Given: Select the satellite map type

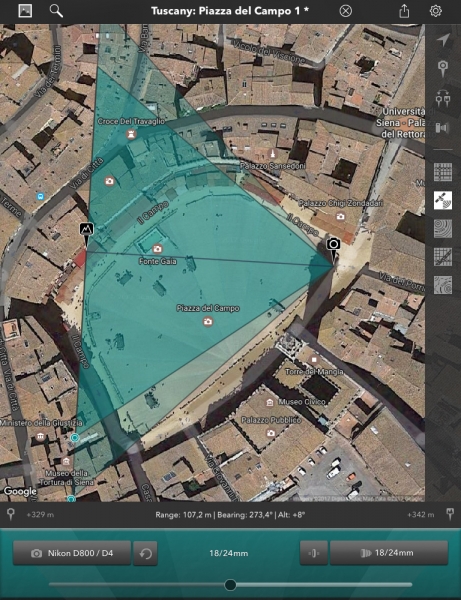Looking at the screenshot, I should click(x=443, y=201).
